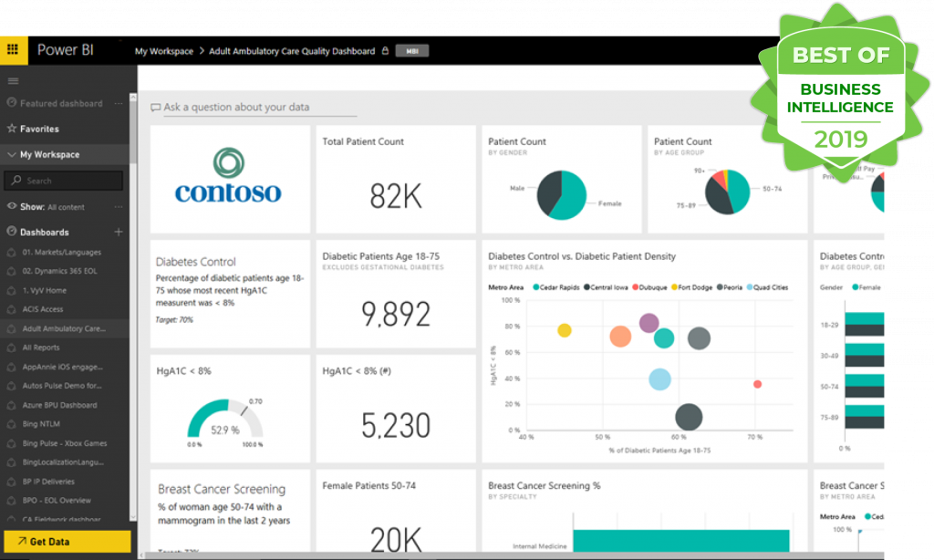The image size is (934, 560).
Task: Open Featured dashboard
Action: (61, 104)
